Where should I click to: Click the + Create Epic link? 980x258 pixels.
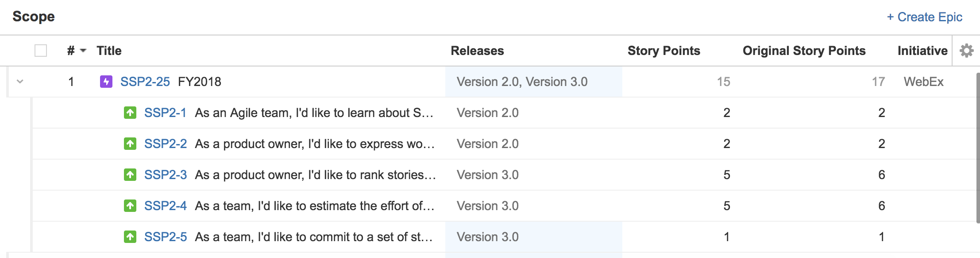pyautogui.click(x=924, y=17)
